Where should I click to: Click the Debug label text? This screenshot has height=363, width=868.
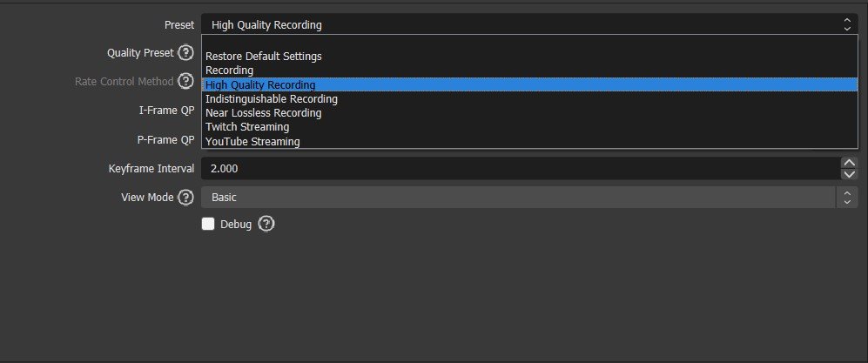pyautogui.click(x=236, y=225)
